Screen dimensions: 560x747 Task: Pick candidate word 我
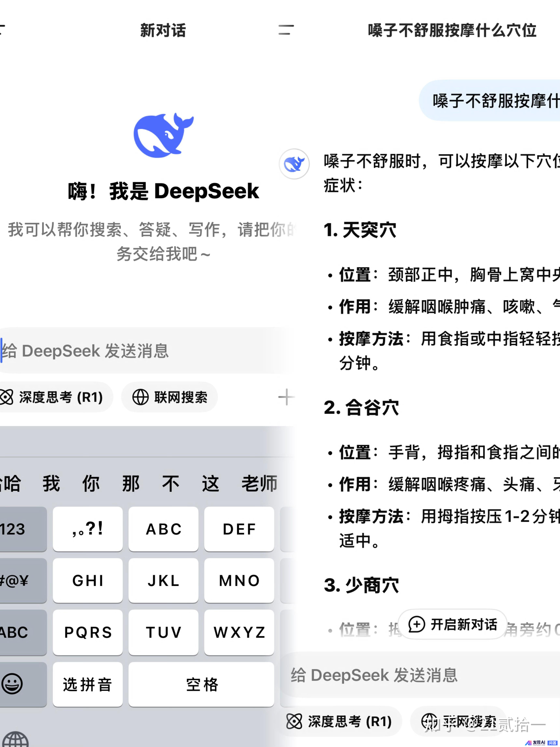coord(51,484)
